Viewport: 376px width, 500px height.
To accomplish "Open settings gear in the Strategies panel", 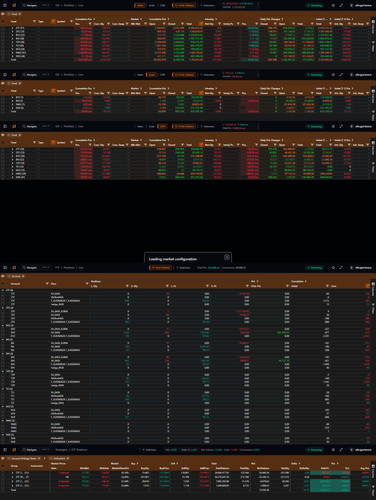I will point(333,450).
